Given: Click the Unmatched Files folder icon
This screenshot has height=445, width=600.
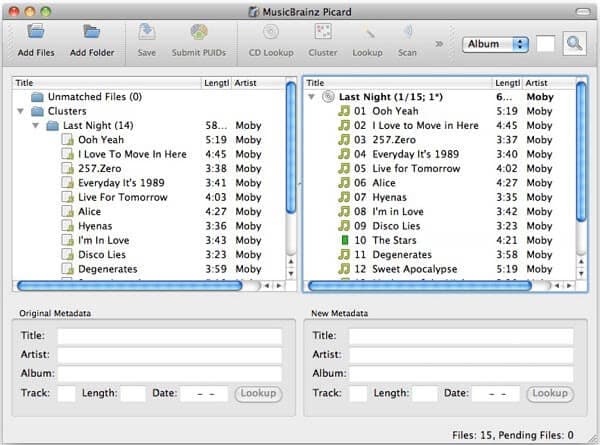Looking at the screenshot, I should [37, 97].
